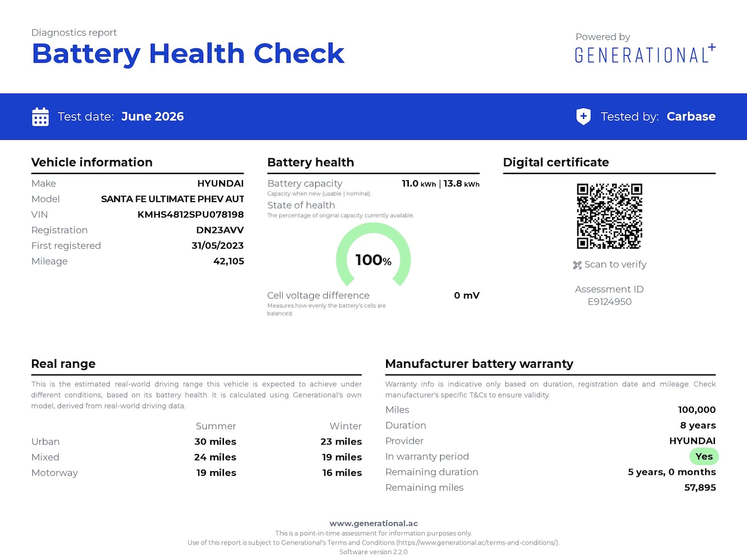This screenshot has height=560, width=747.
Task: Click the shield icon beside Tested by
Action: click(583, 116)
